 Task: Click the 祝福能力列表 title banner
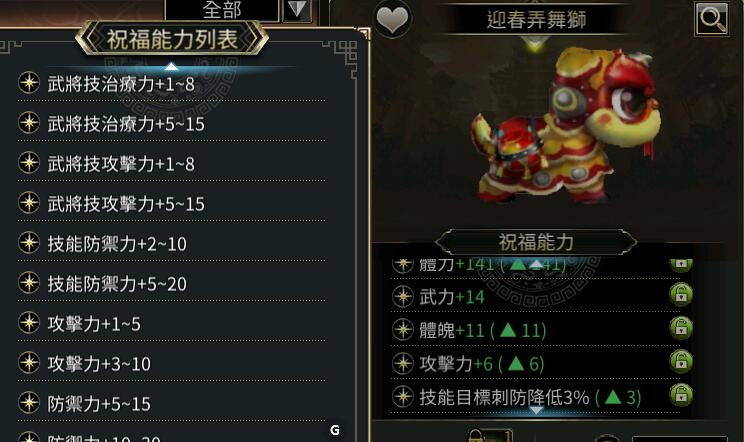tap(172, 39)
